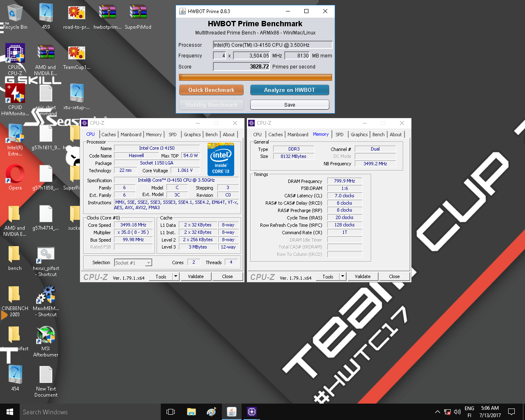The image size is (525, 420).
Task: Switch to CPU tab in right CPU-Z
Action: coord(258,135)
